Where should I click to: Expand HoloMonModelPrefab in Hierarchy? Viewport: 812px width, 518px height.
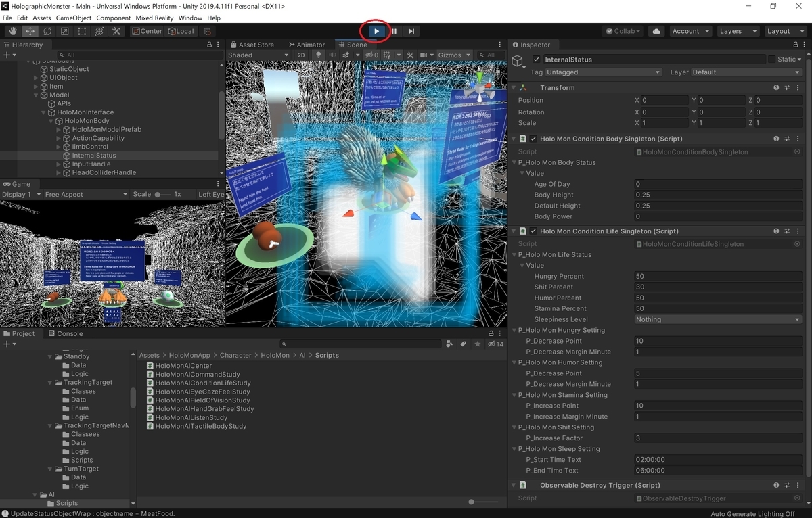pyautogui.click(x=58, y=130)
